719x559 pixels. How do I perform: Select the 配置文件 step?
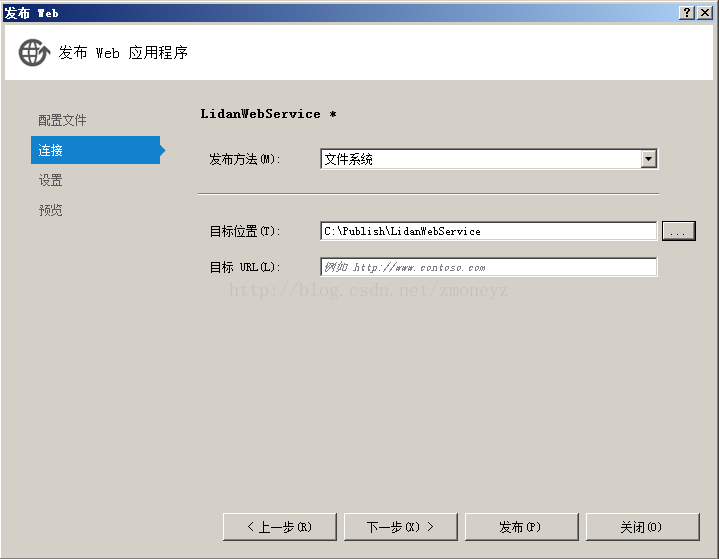point(62,120)
